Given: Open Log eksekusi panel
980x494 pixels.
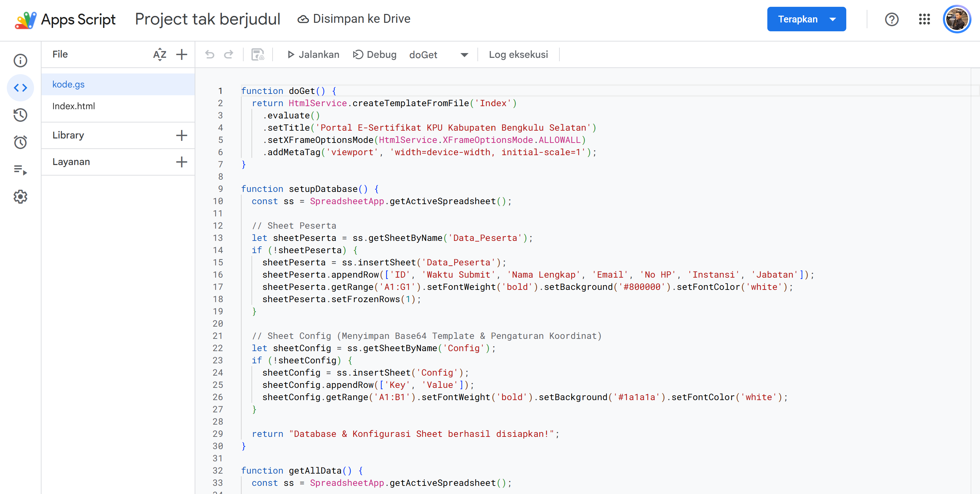Looking at the screenshot, I should (x=518, y=55).
